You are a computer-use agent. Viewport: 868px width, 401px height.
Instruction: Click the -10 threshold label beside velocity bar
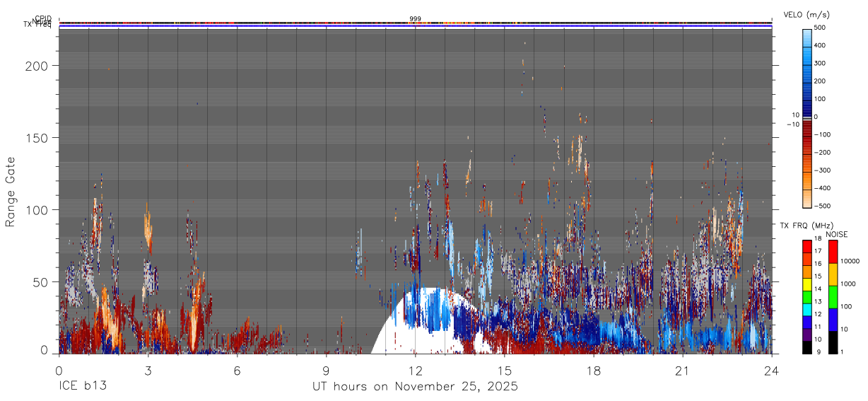tap(793, 124)
